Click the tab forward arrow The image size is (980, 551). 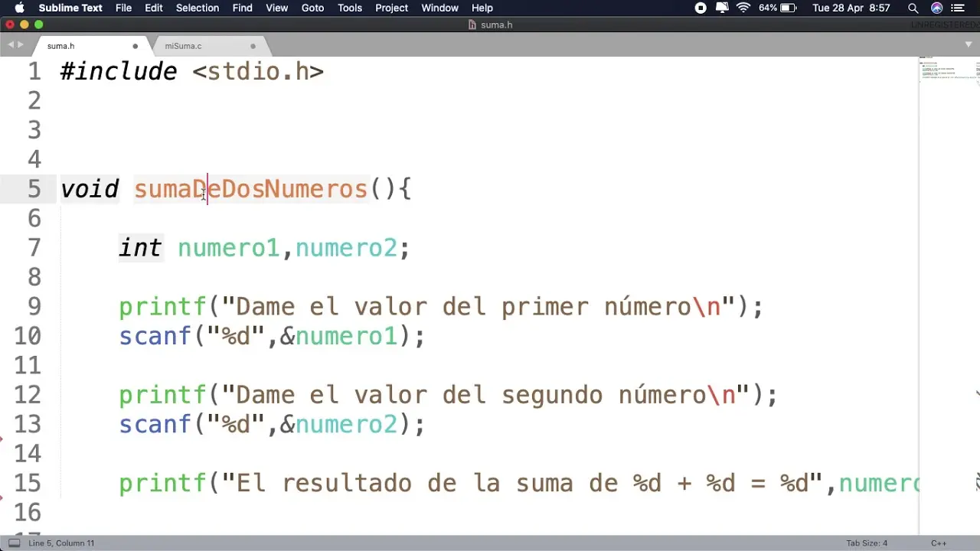[x=21, y=46]
